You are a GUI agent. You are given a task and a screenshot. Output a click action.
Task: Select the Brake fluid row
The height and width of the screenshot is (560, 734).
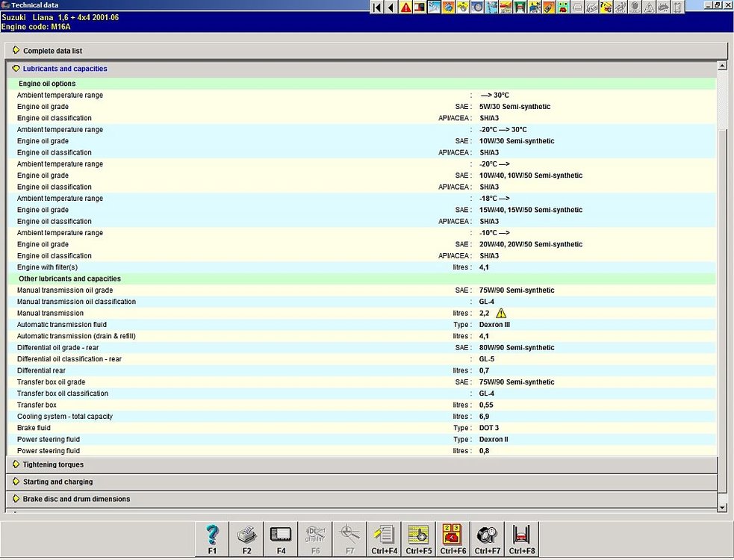pos(362,428)
